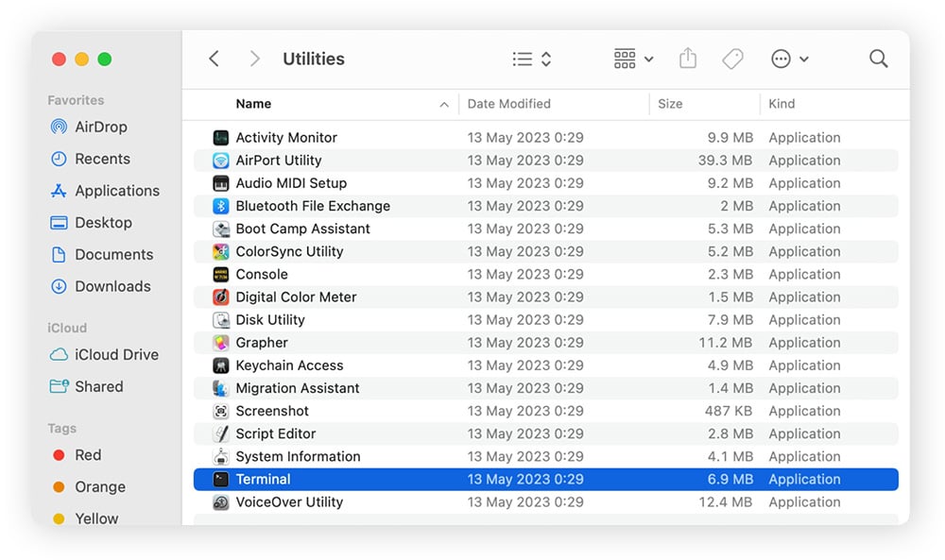Select the Activity Monitor row name
This screenshot has width=945, height=560.
click(x=286, y=138)
